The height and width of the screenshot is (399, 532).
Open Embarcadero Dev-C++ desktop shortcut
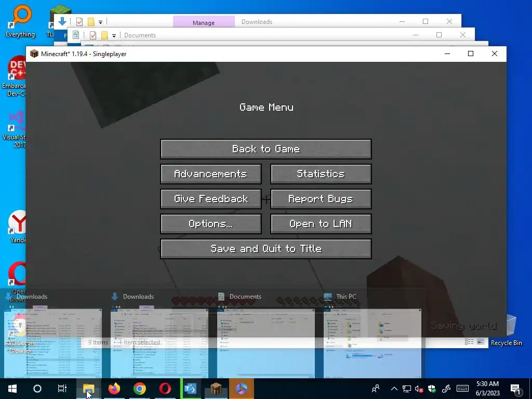point(14,76)
